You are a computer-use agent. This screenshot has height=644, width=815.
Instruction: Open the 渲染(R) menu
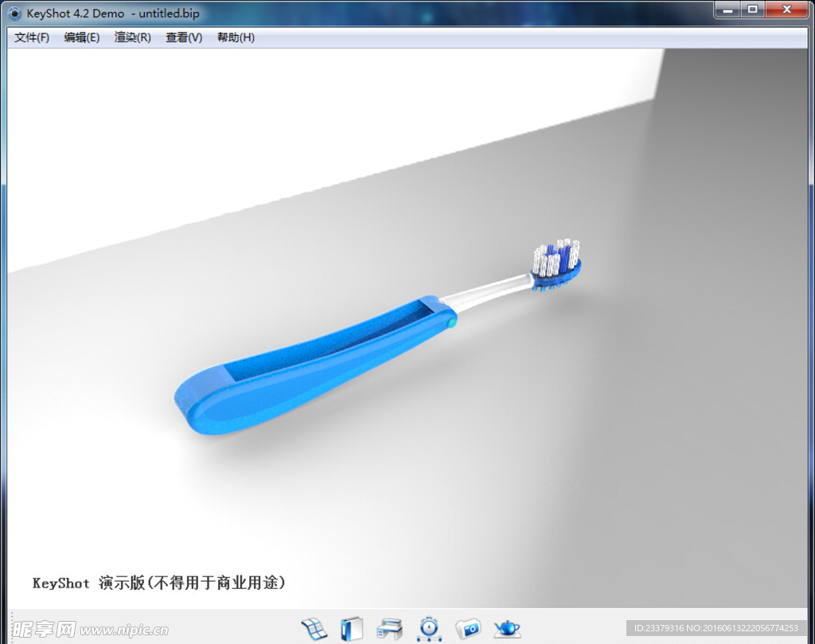(132, 37)
